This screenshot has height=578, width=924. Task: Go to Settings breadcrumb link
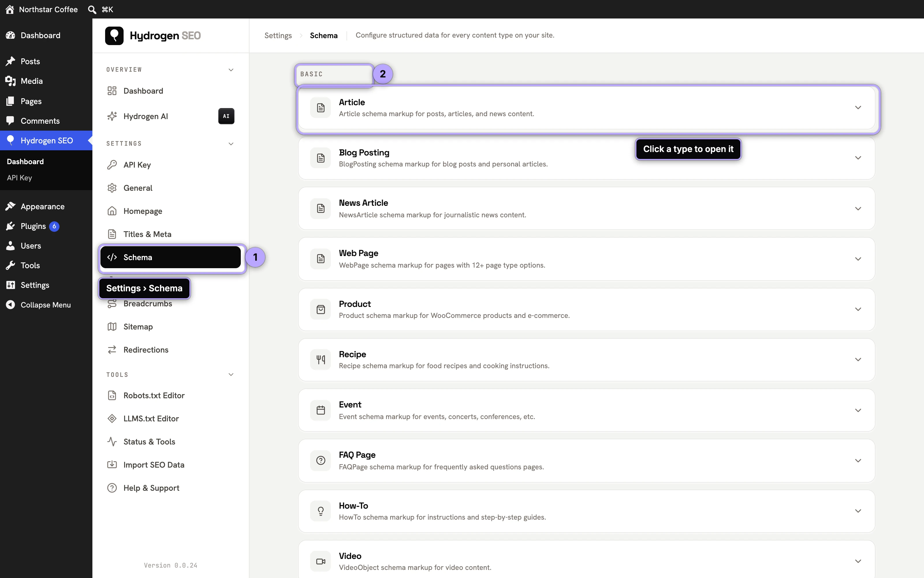[278, 36]
